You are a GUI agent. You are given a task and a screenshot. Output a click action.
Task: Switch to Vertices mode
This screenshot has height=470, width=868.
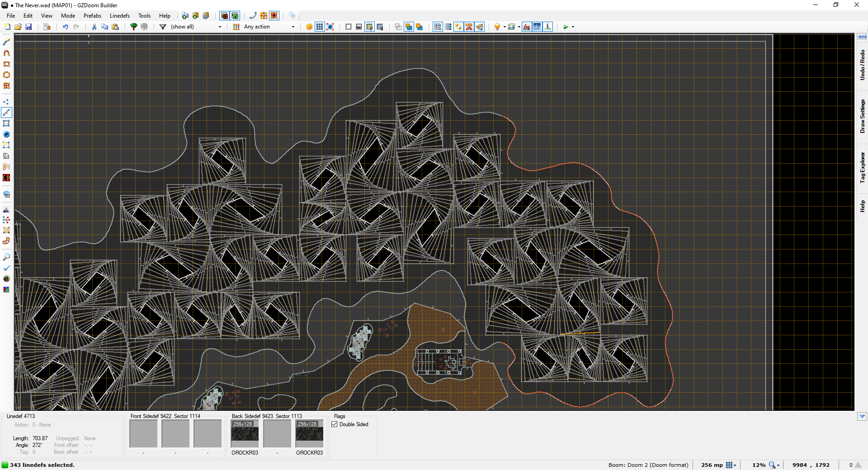6,102
